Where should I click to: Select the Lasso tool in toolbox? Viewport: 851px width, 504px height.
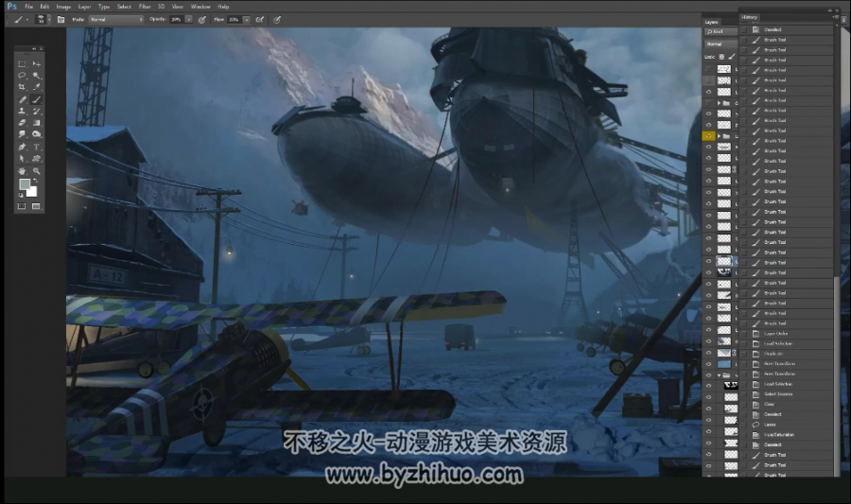pos(22,76)
